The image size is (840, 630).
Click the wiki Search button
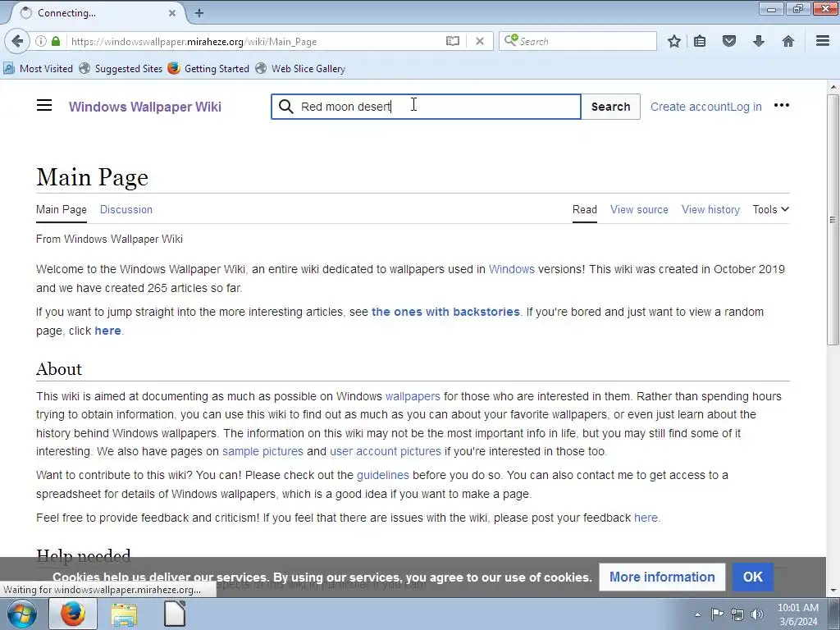coord(610,107)
